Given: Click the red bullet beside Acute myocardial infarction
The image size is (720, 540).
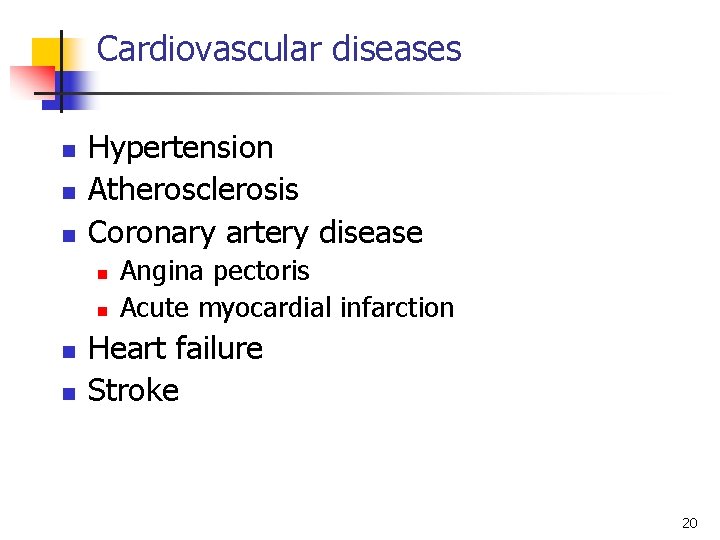Looking at the screenshot, I should (x=102, y=311).
